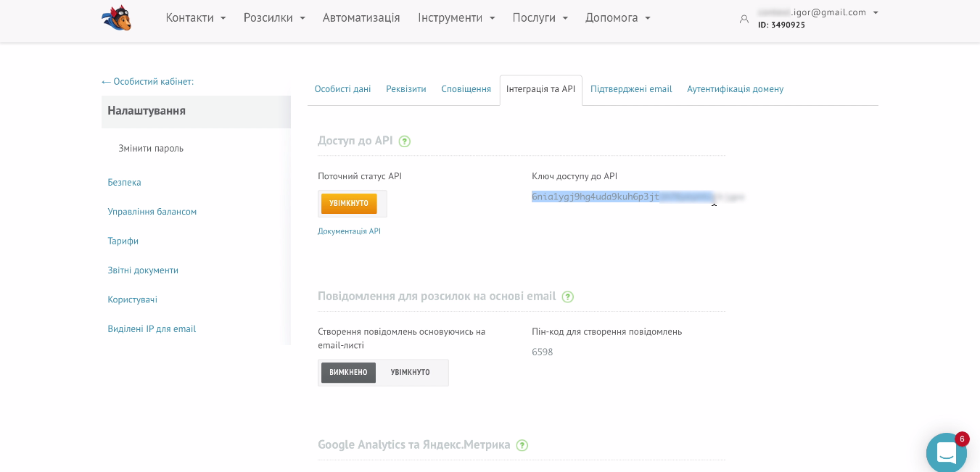The height and width of the screenshot is (472, 980).
Task: Open account dropdown next to email
Action: tap(876, 12)
